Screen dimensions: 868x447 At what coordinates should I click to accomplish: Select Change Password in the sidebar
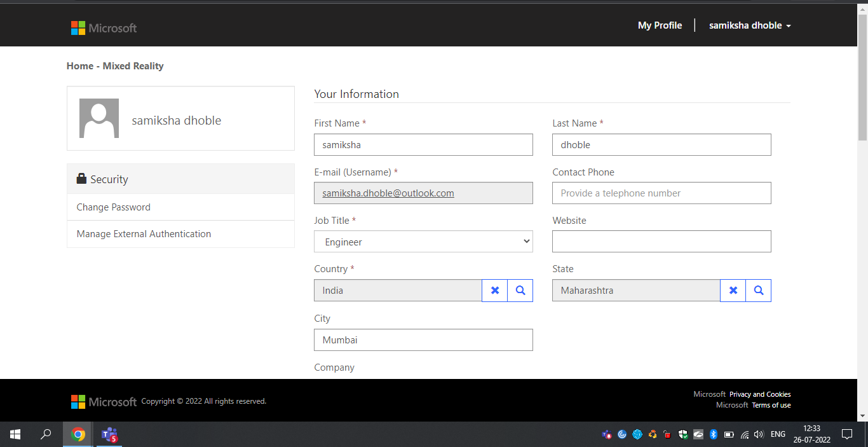[x=113, y=207]
